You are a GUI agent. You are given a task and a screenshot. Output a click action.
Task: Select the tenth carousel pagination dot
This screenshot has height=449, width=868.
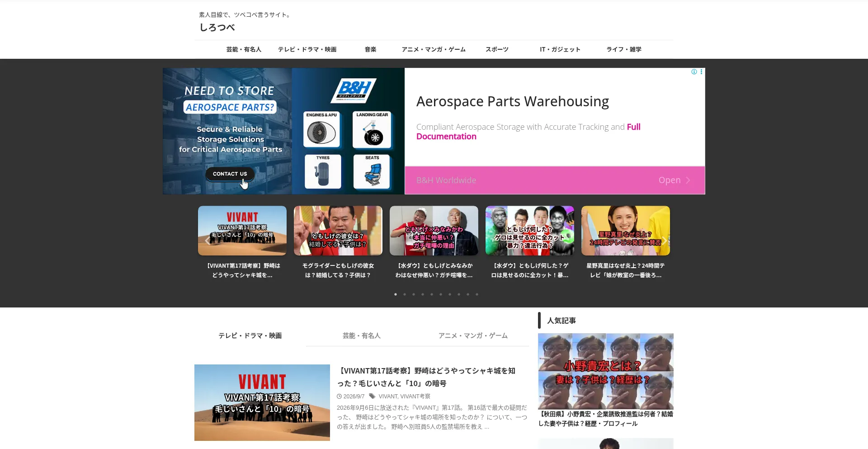click(477, 294)
